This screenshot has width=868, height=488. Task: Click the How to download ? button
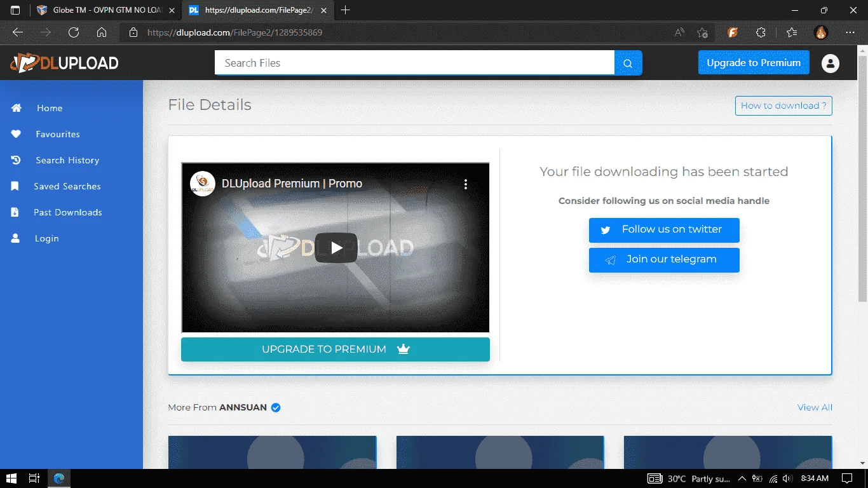pos(783,105)
